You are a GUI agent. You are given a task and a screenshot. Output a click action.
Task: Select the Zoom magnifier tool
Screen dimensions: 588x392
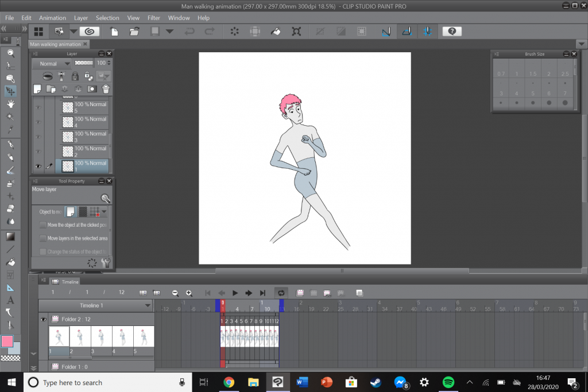pyautogui.click(x=10, y=53)
